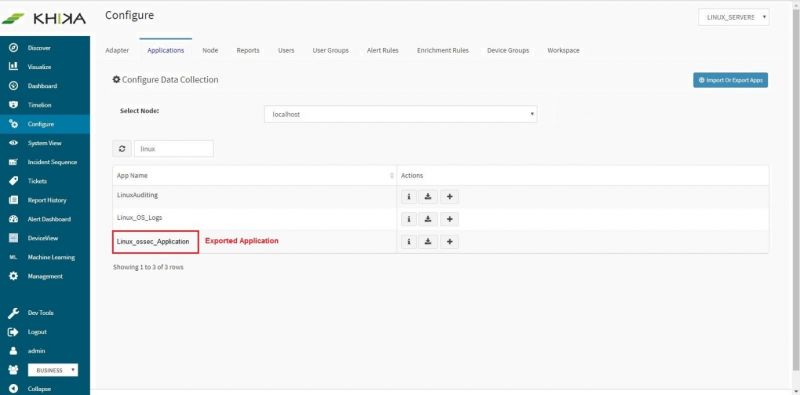This screenshot has width=800, height=395.
Task: Click the Configure Data Collection heading
Action: [165, 80]
